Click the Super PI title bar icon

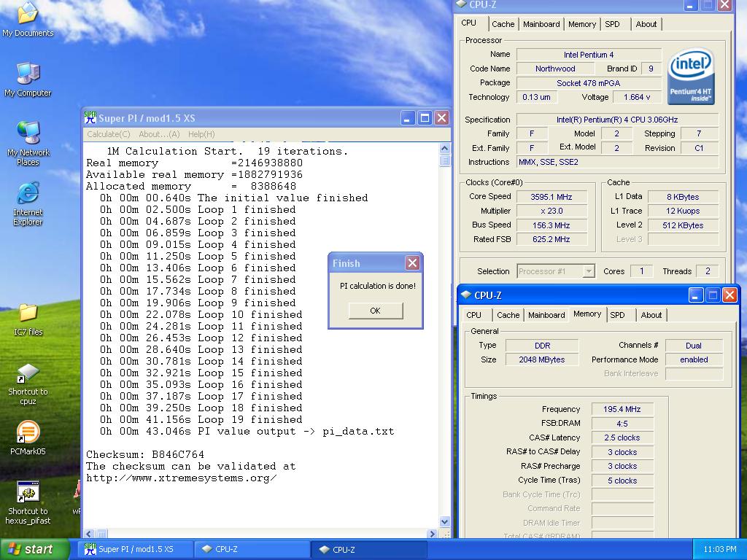point(90,117)
